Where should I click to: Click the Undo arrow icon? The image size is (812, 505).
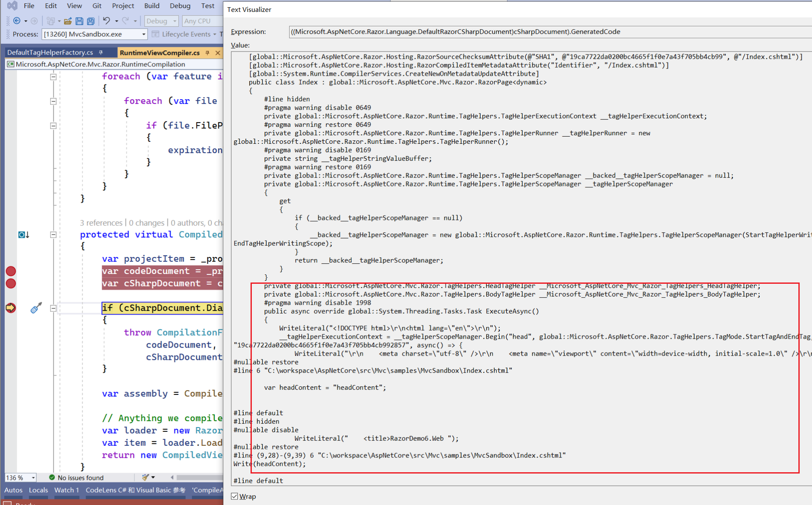click(106, 20)
